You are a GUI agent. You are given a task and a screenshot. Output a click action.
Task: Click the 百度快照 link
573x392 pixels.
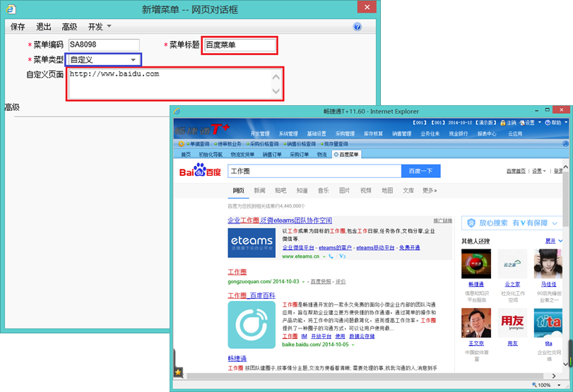pyautogui.click(x=321, y=282)
